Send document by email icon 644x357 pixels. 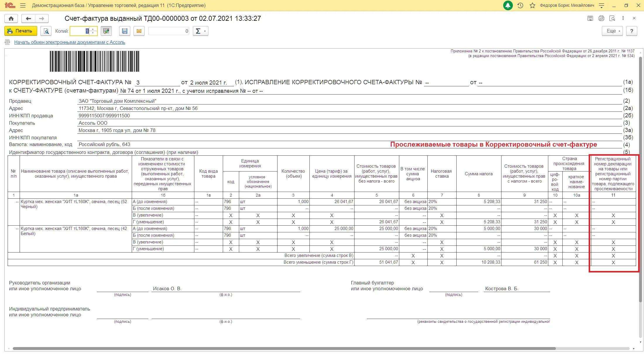tap(139, 31)
